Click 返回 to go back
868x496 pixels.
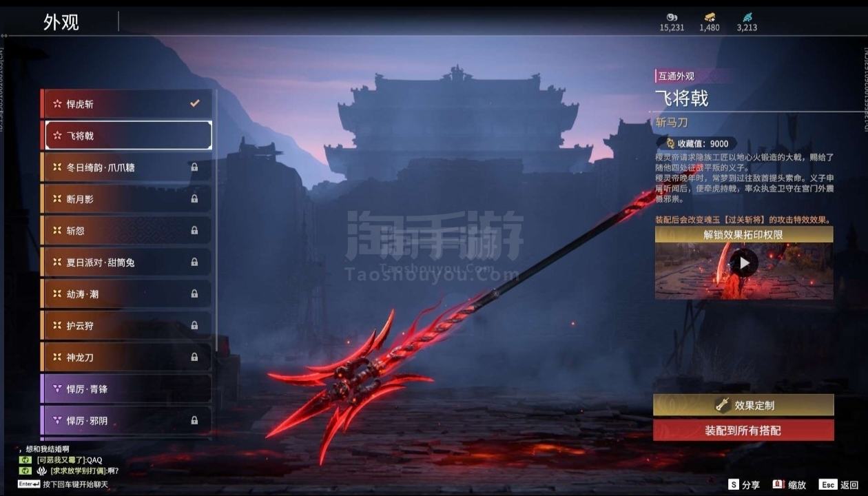[839, 485]
